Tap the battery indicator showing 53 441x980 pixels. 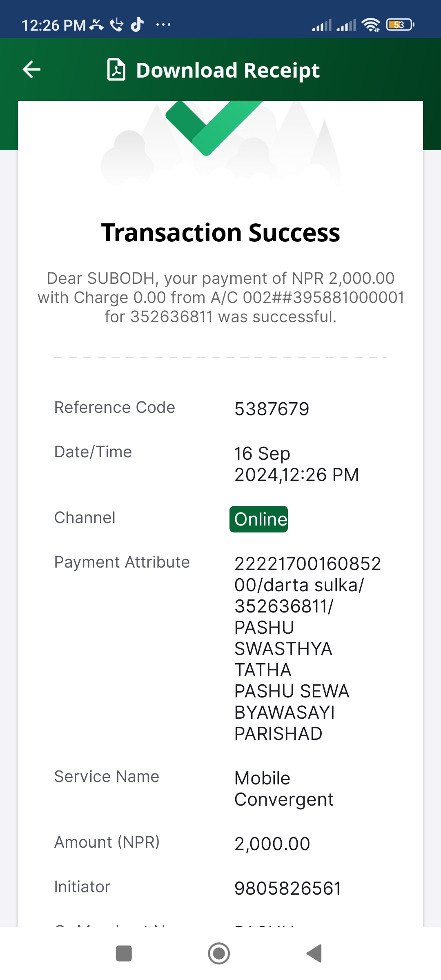coord(400,25)
